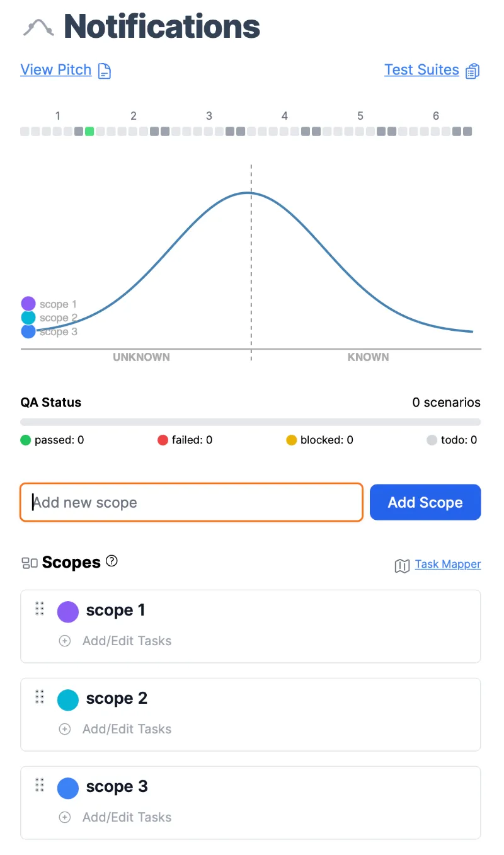Click the cyan color swatch of scope 2
The width and height of the screenshot is (504, 855).
point(68,699)
